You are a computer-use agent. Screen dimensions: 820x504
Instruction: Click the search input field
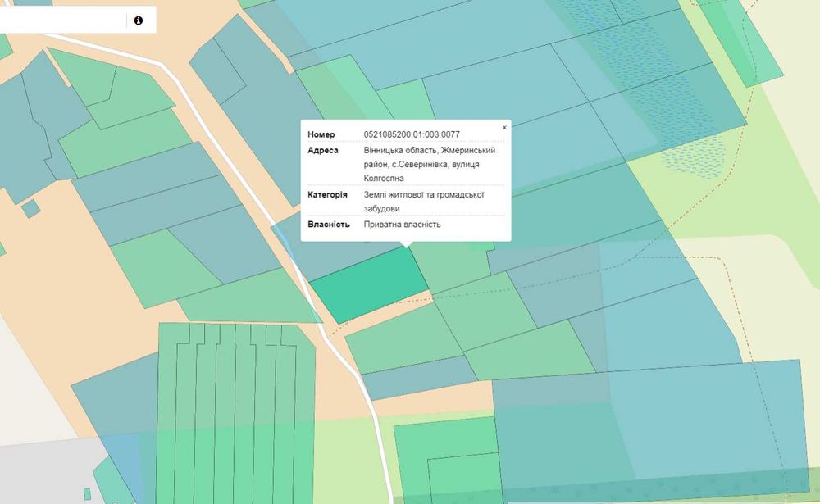tap(61, 20)
